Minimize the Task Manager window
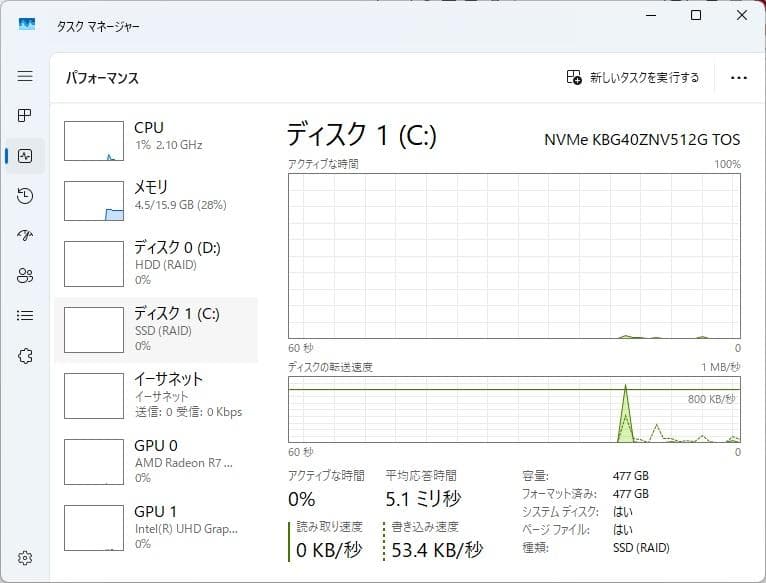 (651, 15)
